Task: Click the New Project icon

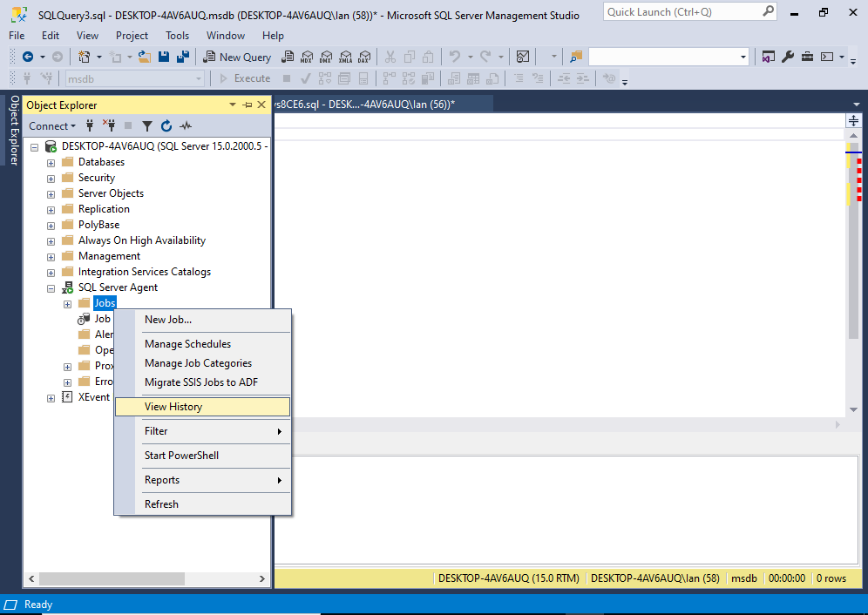Action: point(85,57)
